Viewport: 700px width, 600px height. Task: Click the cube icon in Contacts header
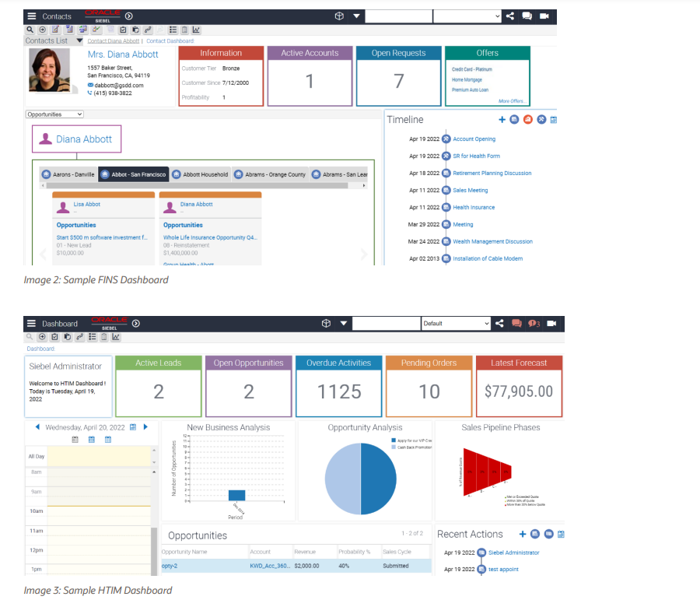point(339,16)
